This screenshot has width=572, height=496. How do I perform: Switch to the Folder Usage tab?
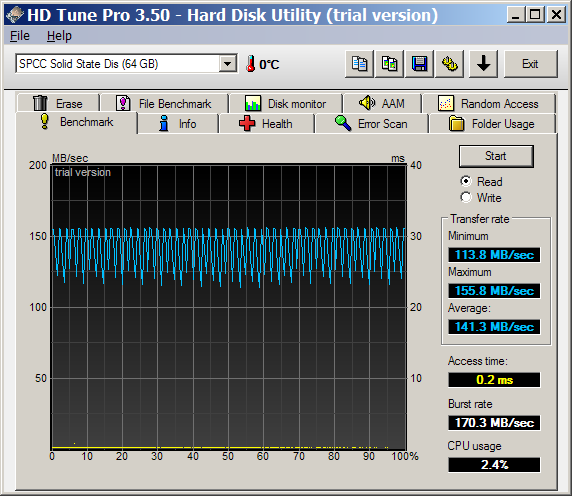[x=492, y=124]
